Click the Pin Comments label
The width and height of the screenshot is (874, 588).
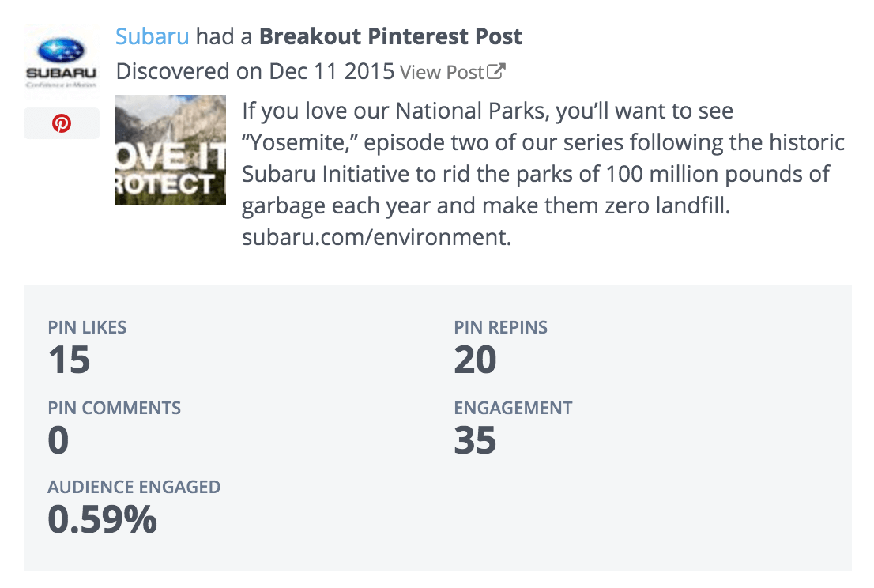coord(115,408)
